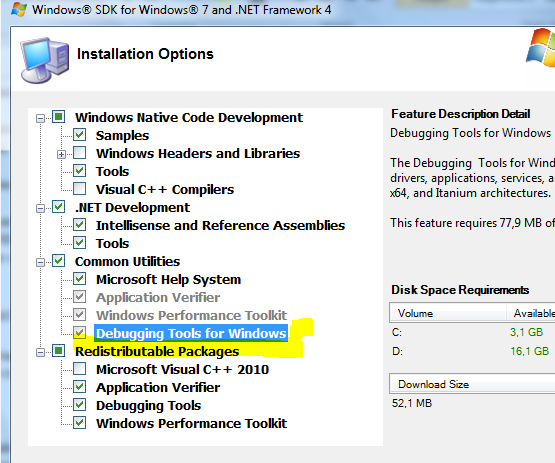Click the grayed Windows Performance Toolkit checkbox under Common Utilities
Screen dimensions: 555x463
(80, 315)
